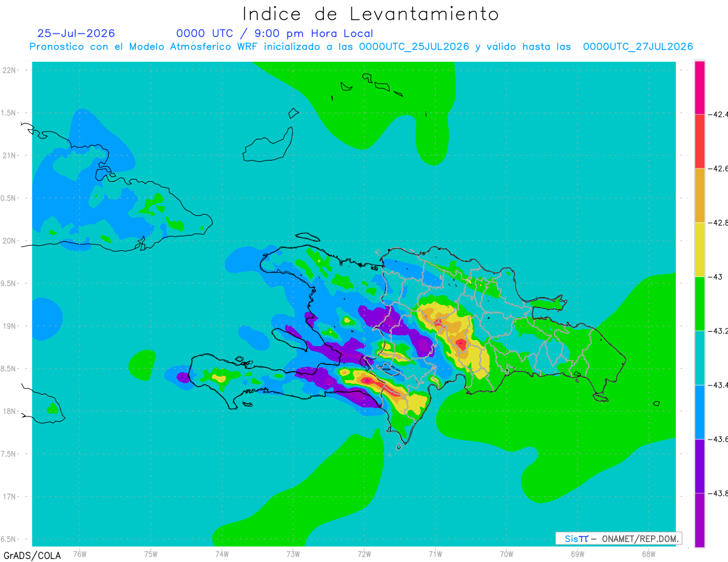The height and width of the screenshot is (562, 728).
Task: Click the '69W' longitude label
Action: pos(578,554)
